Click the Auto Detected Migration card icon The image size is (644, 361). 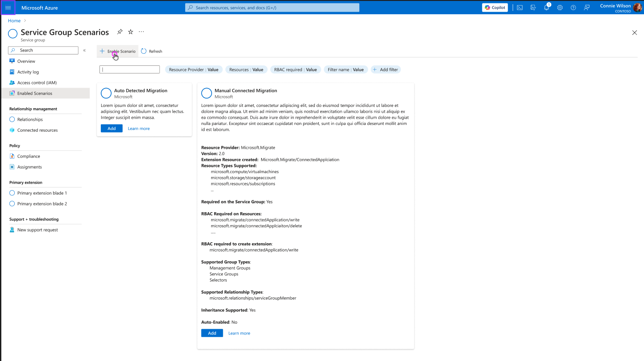click(106, 93)
